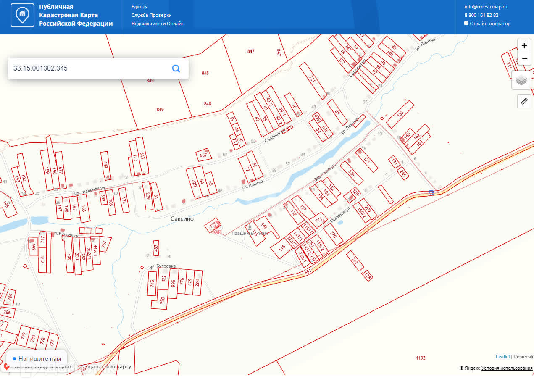Zoom out with the minus button
Screen dimensions: 534x392
(524, 58)
